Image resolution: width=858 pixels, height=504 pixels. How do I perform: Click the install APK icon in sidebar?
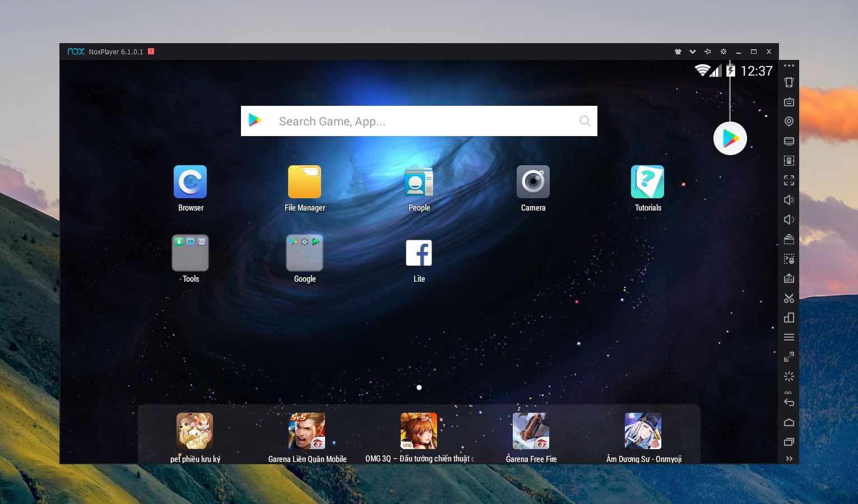(789, 278)
